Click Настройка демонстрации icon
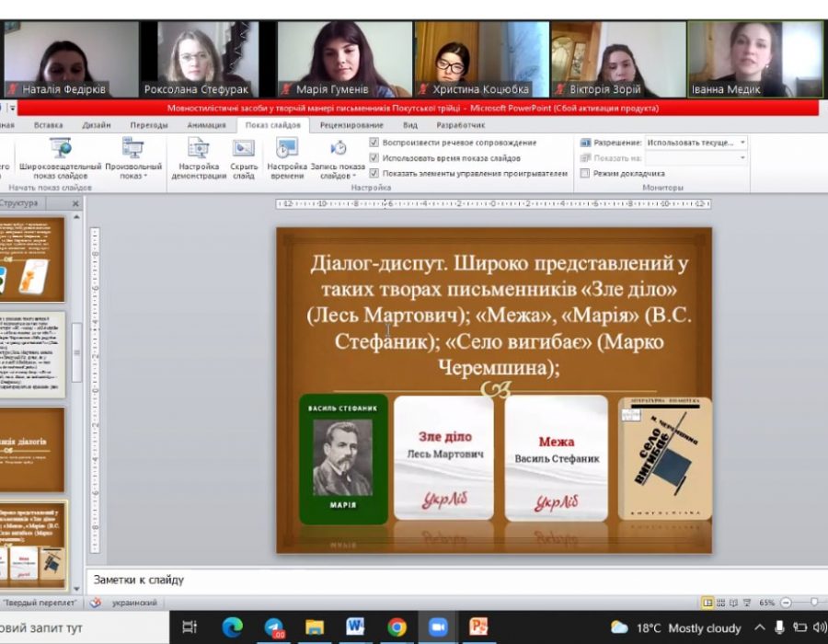 tap(198, 148)
